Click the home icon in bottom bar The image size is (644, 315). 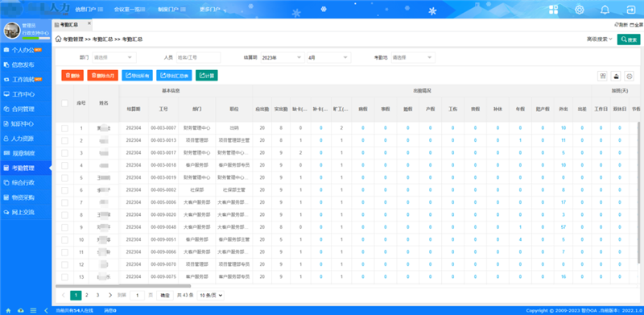(x=8, y=310)
